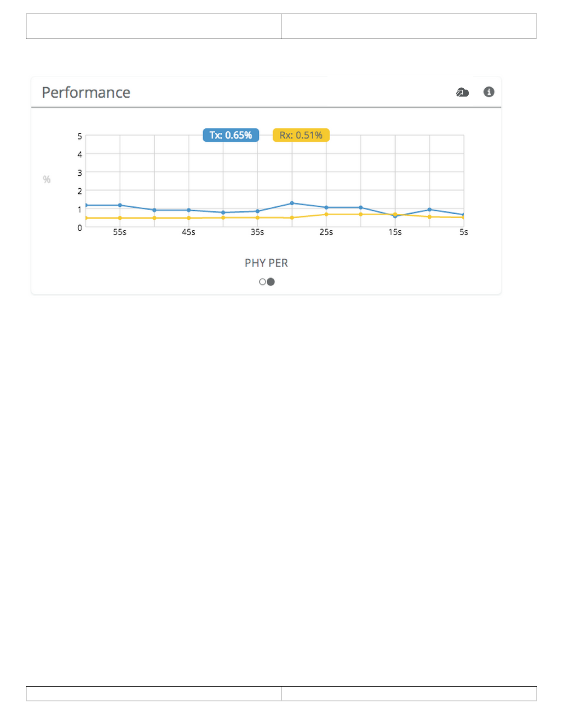563x728 pixels.
Task: Click yellow Rx data point at 45s
Action: click(x=189, y=218)
